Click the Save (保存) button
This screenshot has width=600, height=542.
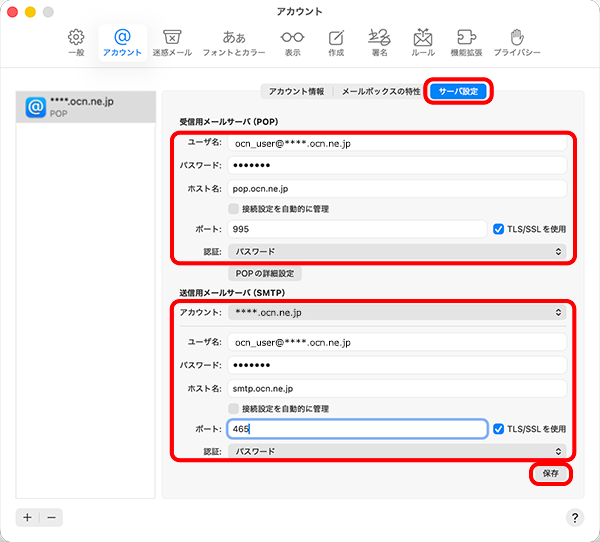tap(550, 474)
